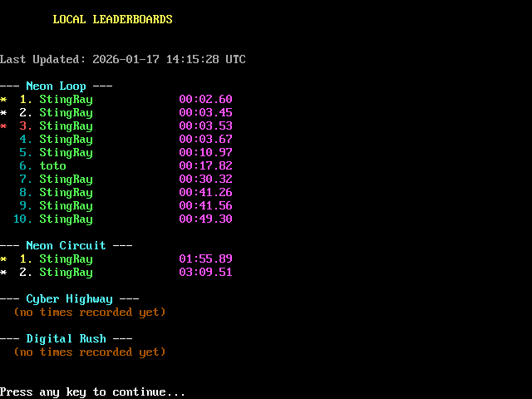Click the red star beside Neon Loop rank 3

click(3, 126)
